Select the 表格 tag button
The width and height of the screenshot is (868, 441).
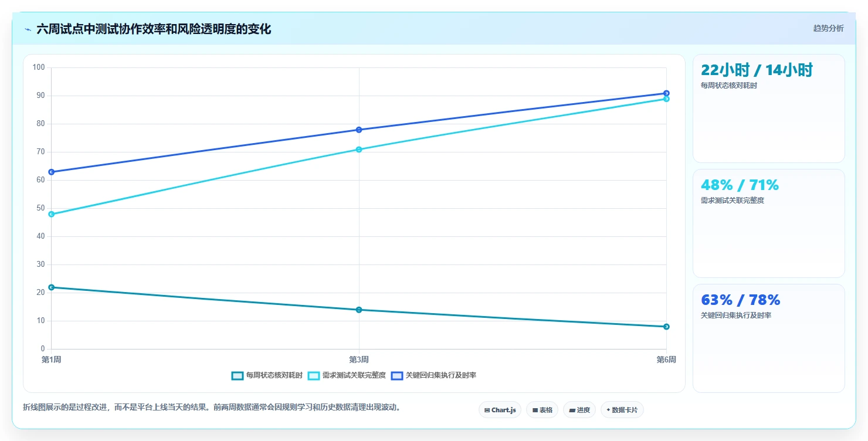tap(542, 410)
